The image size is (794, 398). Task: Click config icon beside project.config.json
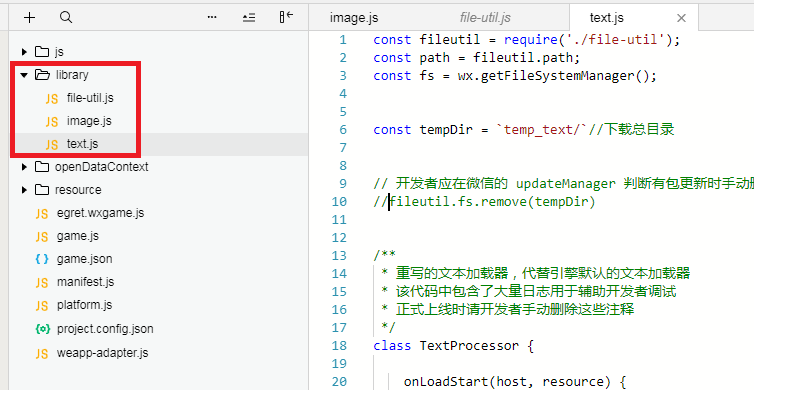[x=43, y=329]
